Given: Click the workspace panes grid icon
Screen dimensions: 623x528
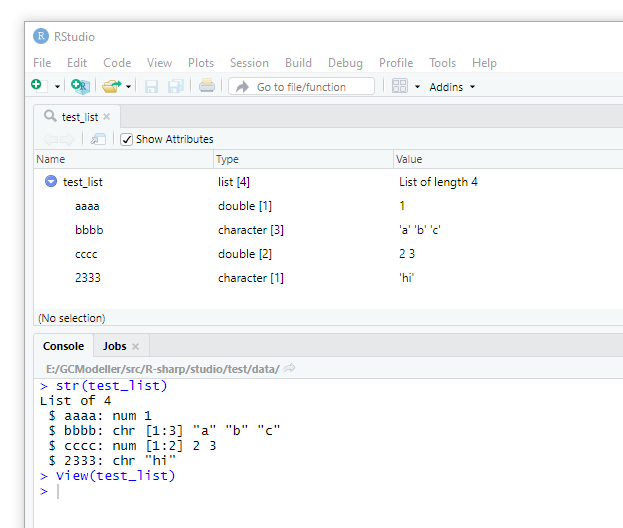Looking at the screenshot, I should click(400, 87).
